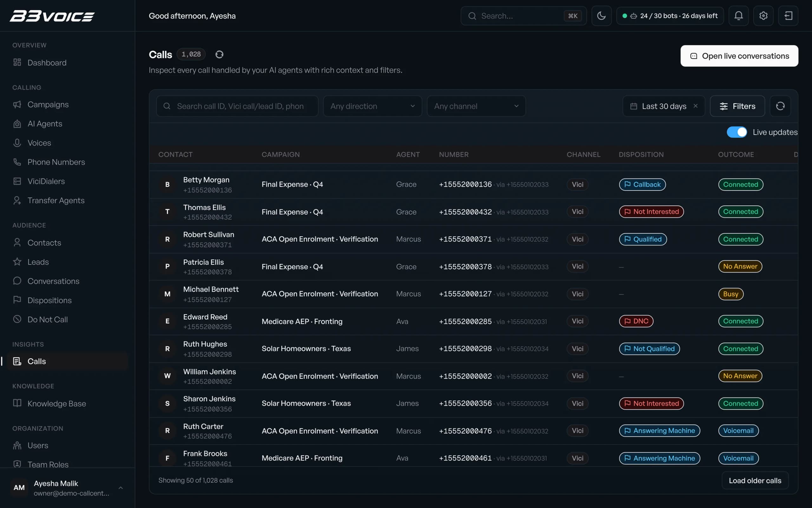Open the Filters panel
Viewport: 812px width, 508px height.
737,106
